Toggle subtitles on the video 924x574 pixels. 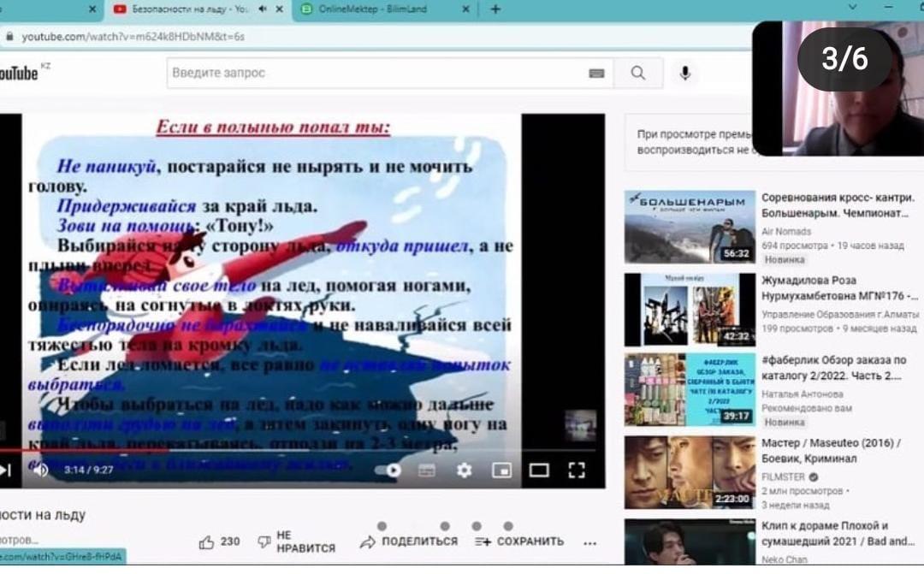click(x=426, y=470)
